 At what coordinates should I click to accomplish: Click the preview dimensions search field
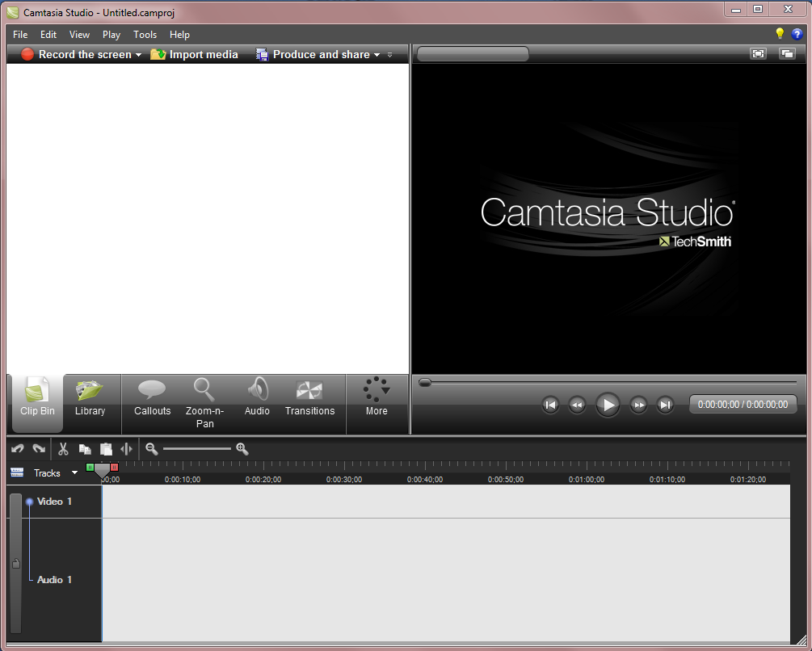tap(473, 54)
